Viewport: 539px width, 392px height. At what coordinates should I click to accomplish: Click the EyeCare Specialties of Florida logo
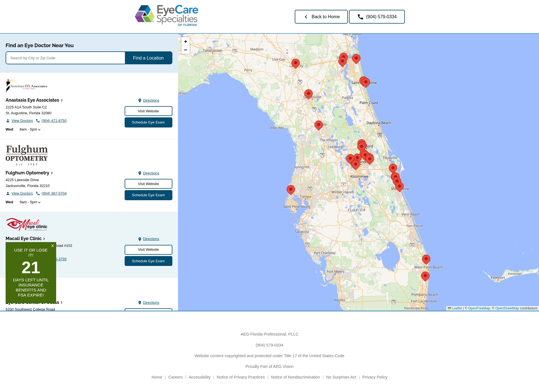[166, 16]
